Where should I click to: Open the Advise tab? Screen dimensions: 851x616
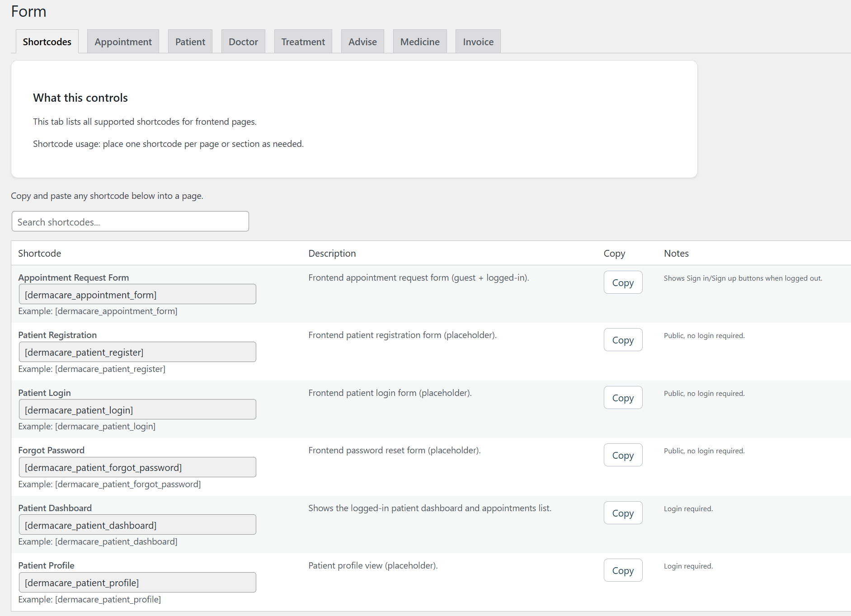click(362, 42)
